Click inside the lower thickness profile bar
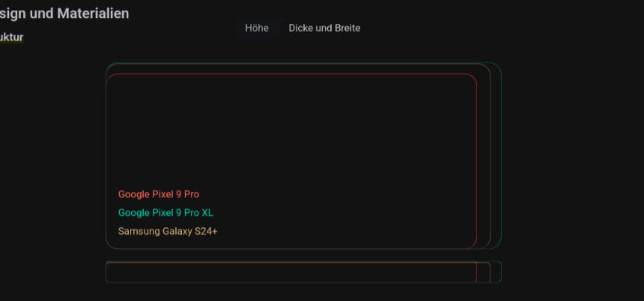Image resolution: width=644 pixels, height=301 pixels. 291,273
